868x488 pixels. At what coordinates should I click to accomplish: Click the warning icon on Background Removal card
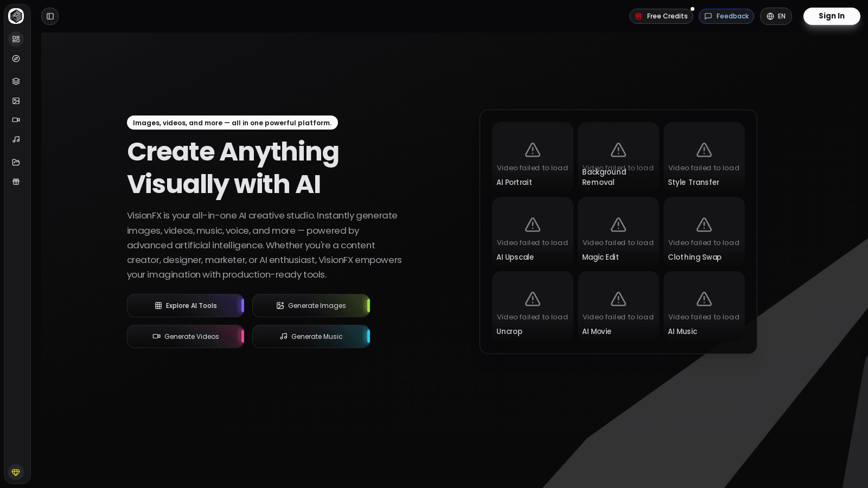click(x=618, y=150)
